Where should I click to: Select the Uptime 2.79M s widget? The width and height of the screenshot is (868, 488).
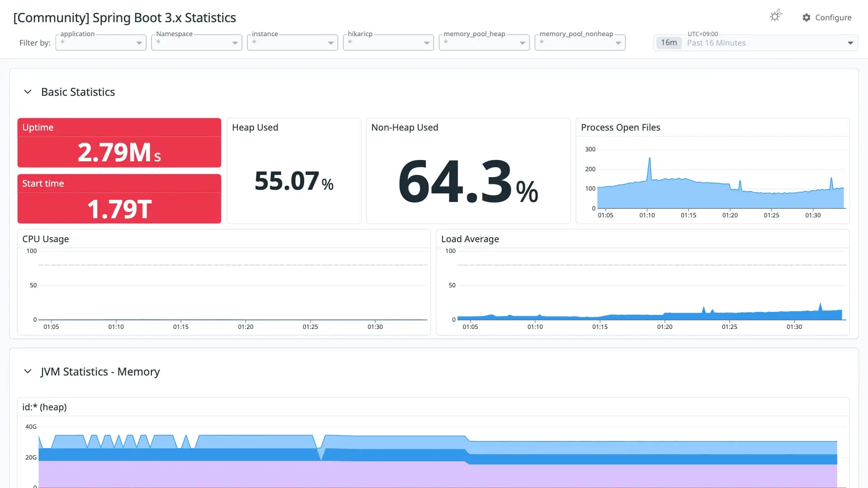(119, 143)
